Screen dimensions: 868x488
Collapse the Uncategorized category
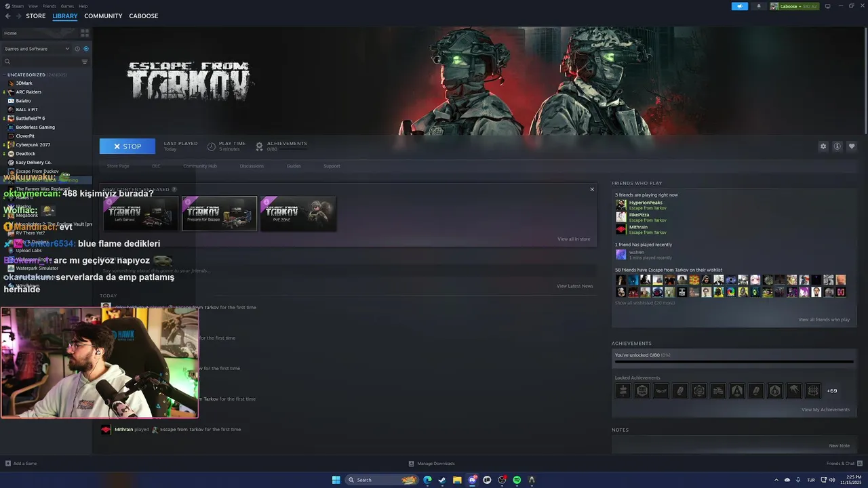(x=4, y=75)
